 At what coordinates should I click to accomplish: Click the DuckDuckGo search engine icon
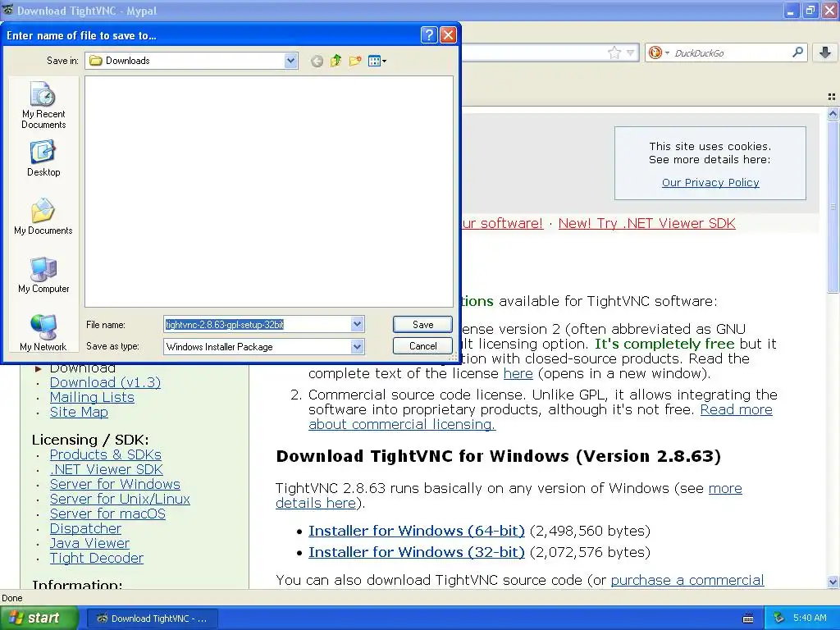655,52
